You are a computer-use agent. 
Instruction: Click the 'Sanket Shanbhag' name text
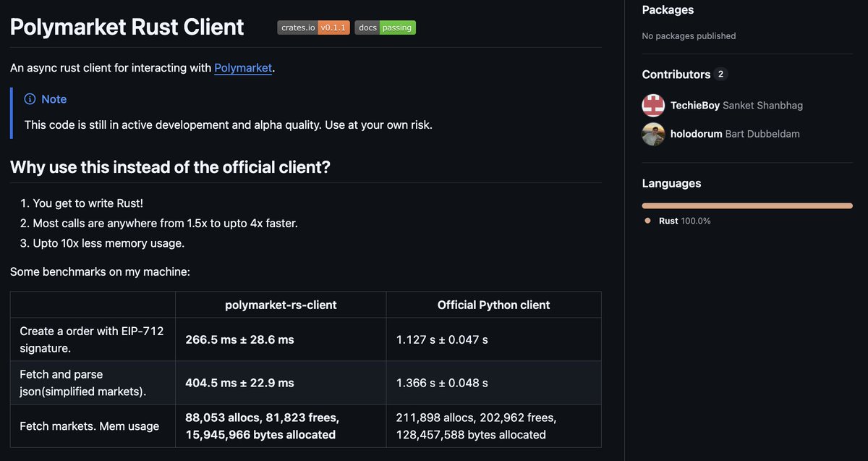click(x=763, y=105)
